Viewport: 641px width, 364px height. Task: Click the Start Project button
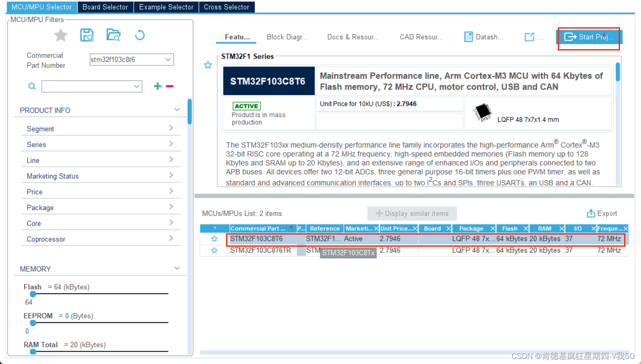(589, 37)
